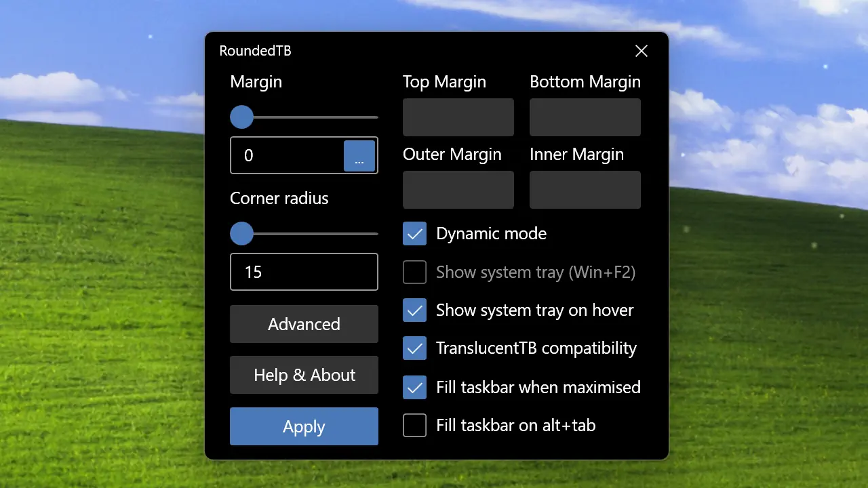Uncheck TranslucentTB compatibility
Image resolution: width=868 pixels, height=488 pixels.
pos(415,348)
